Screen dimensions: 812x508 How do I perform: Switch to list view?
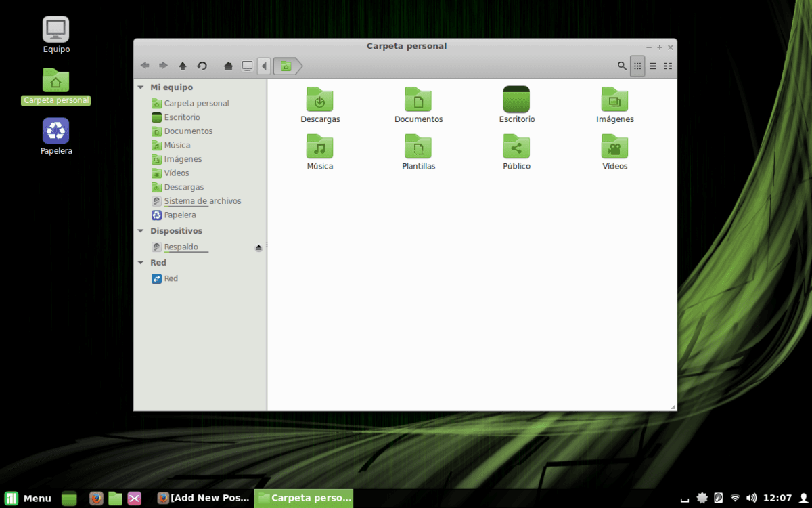[x=652, y=66]
